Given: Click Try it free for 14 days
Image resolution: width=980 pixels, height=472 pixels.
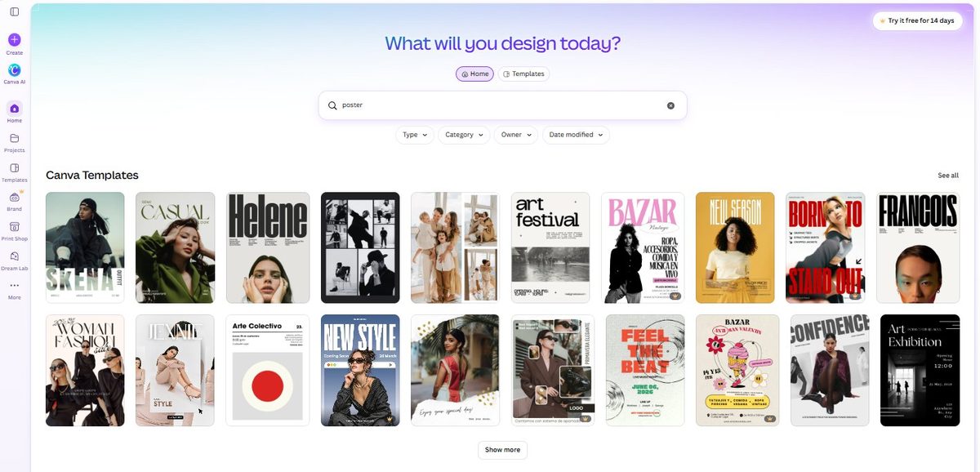Looking at the screenshot, I should (917, 20).
